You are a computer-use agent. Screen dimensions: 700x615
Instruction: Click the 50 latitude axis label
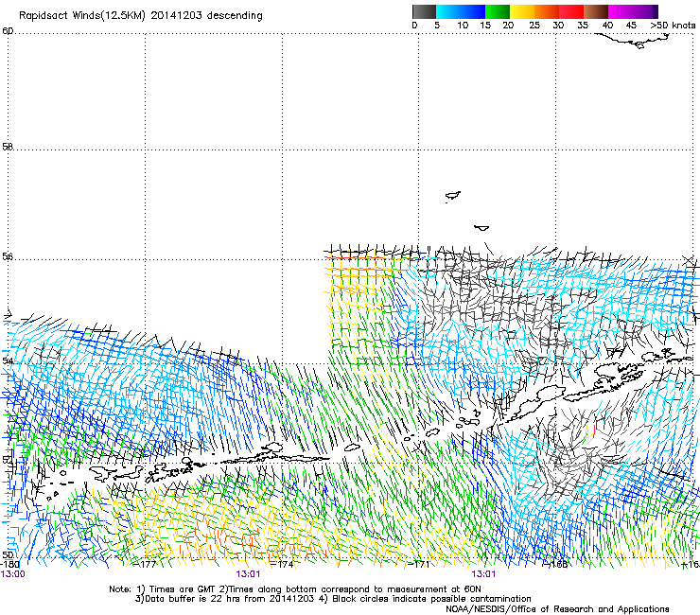pos(8,554)
